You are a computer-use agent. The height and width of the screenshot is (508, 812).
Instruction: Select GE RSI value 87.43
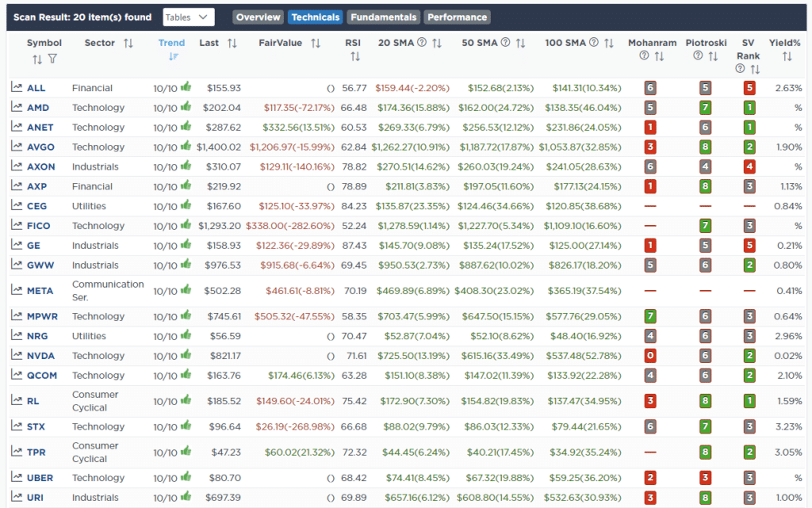tap(354, 245)
